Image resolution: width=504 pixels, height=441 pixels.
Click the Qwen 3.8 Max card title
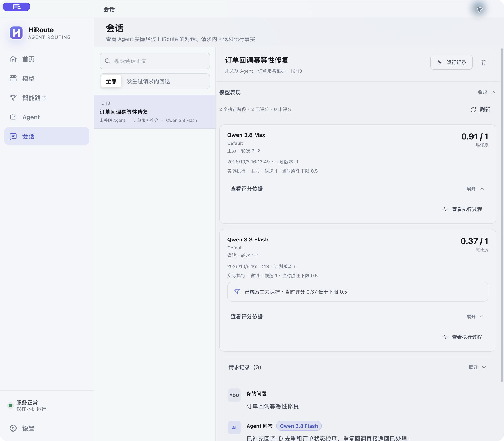246,135
